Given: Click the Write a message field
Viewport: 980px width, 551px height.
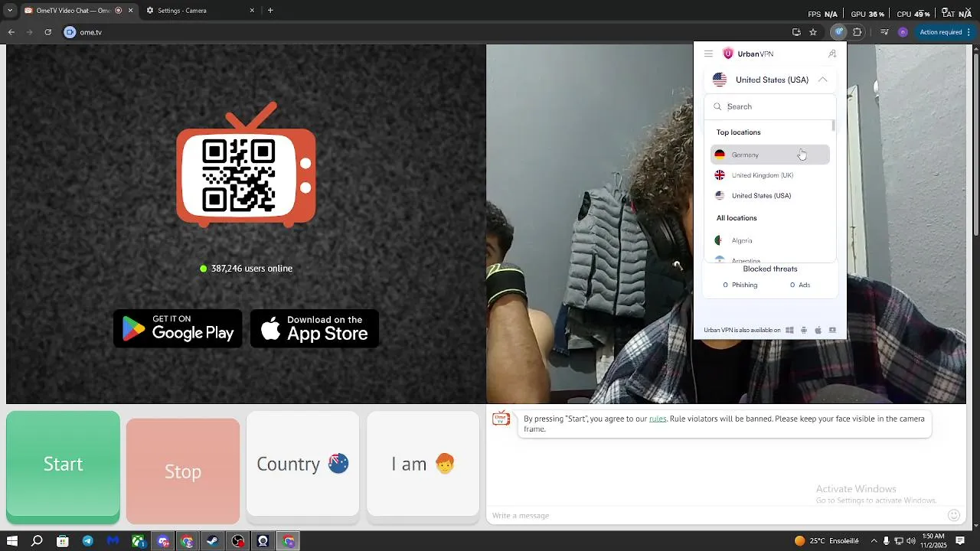Looking at the screenshot, I should (x=716, y=516).
